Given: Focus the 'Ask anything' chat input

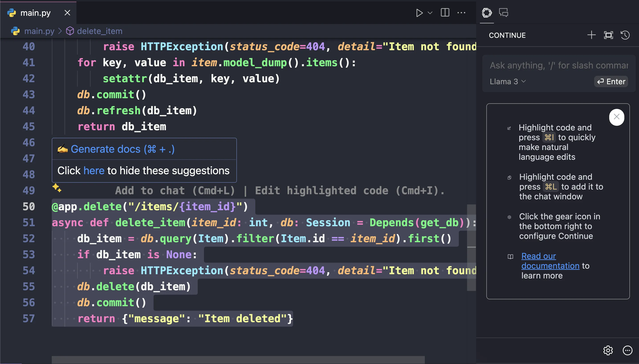Looking at the screenshot, I should pos(559,65).
